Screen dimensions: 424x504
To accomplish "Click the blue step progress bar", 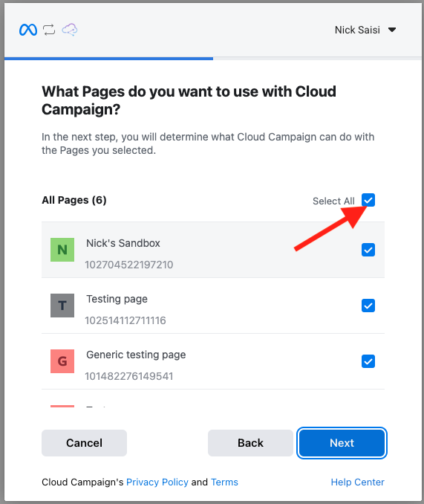I will click(x=109, y=59).
